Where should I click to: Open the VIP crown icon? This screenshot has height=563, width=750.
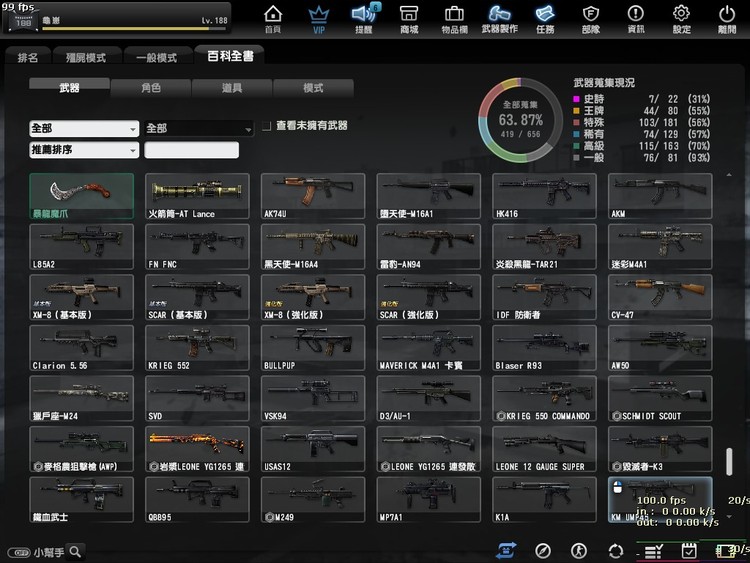pos(319,19)
